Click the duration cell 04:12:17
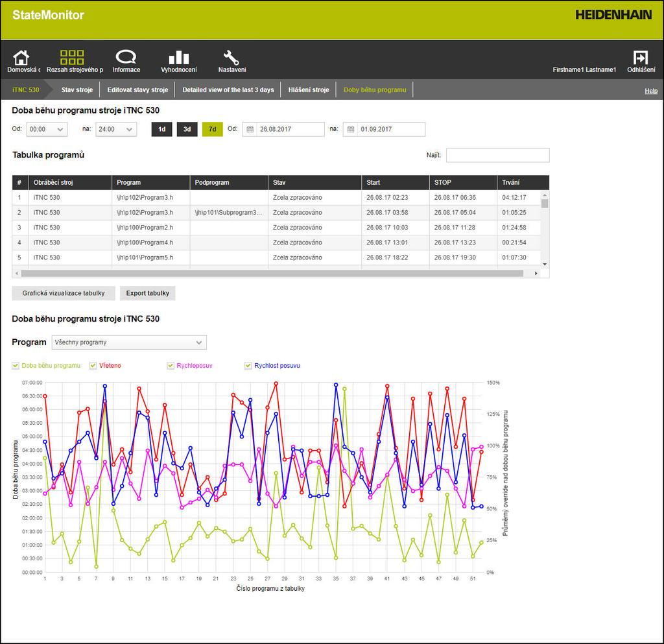The image size is (664, 644). point(519,197)
